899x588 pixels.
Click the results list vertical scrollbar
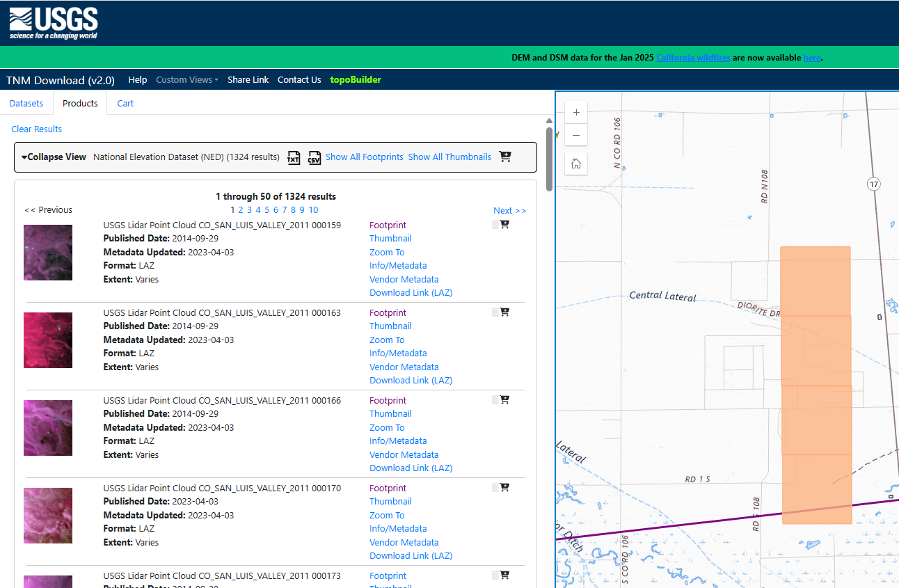coord(549,160)
